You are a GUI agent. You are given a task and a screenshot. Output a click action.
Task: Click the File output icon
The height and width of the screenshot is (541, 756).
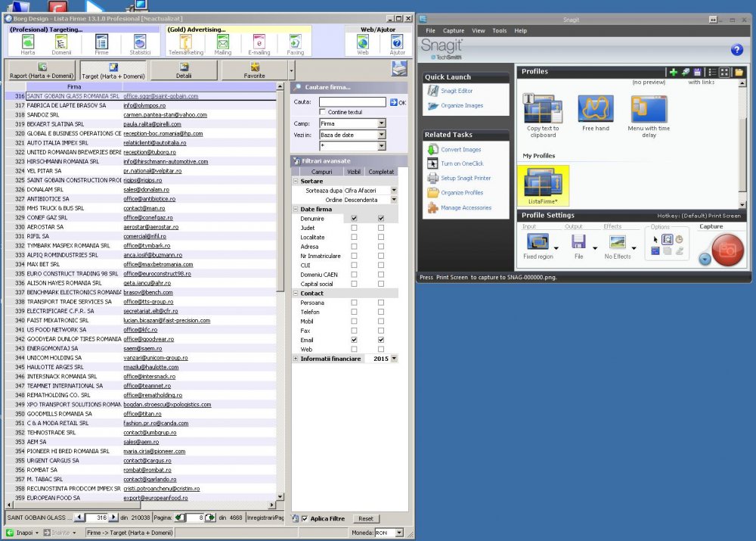pyautogui.click(x=578, y=241)
